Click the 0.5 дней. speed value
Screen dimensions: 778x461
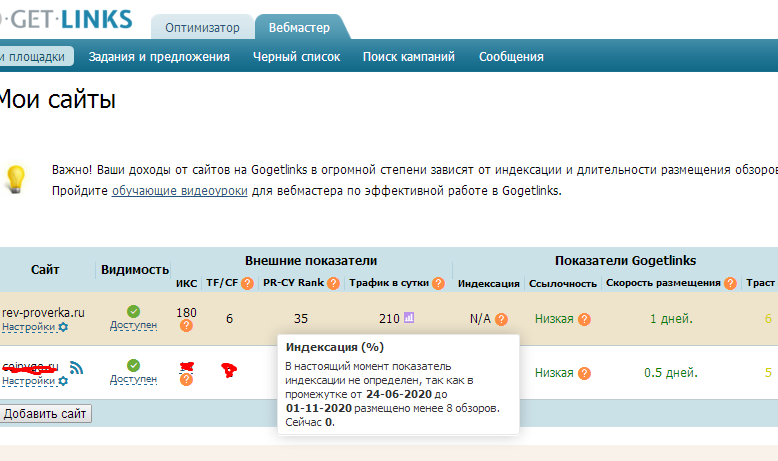[x=671, y=373]
